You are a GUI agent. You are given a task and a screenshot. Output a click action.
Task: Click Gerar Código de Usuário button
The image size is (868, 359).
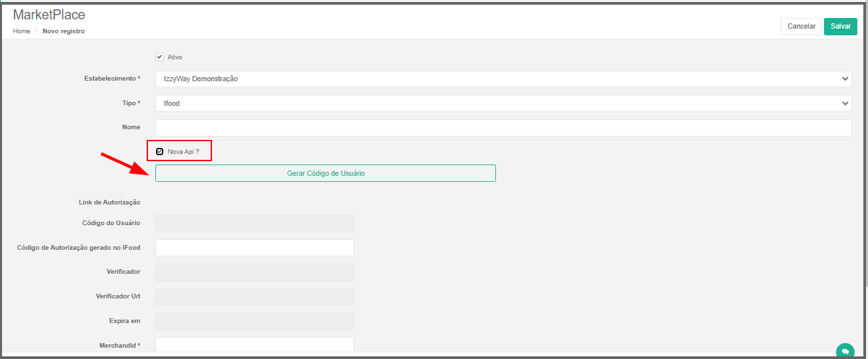[x=325, y=173]
